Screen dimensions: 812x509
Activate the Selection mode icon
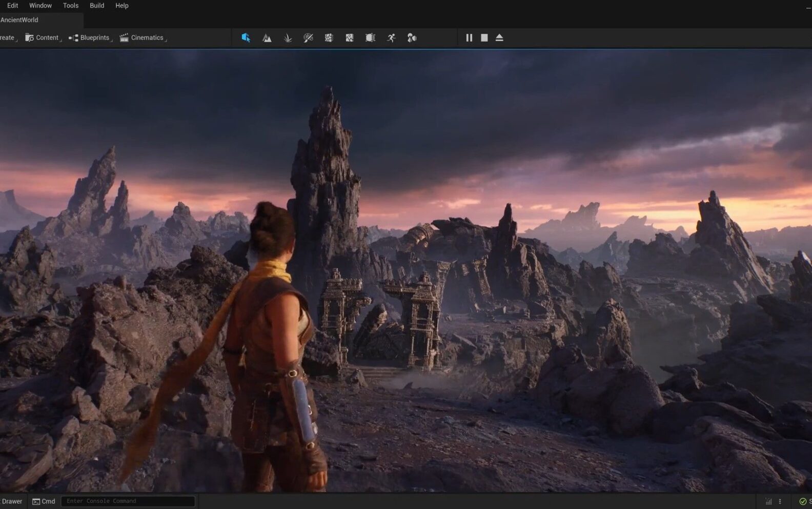[246, 38]
